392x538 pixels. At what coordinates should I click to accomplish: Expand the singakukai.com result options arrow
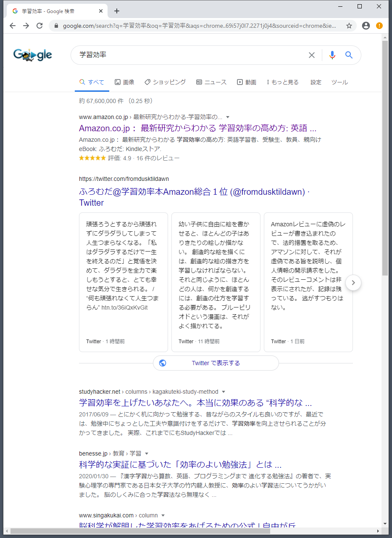pyautogui.click(x=163, y=515)
